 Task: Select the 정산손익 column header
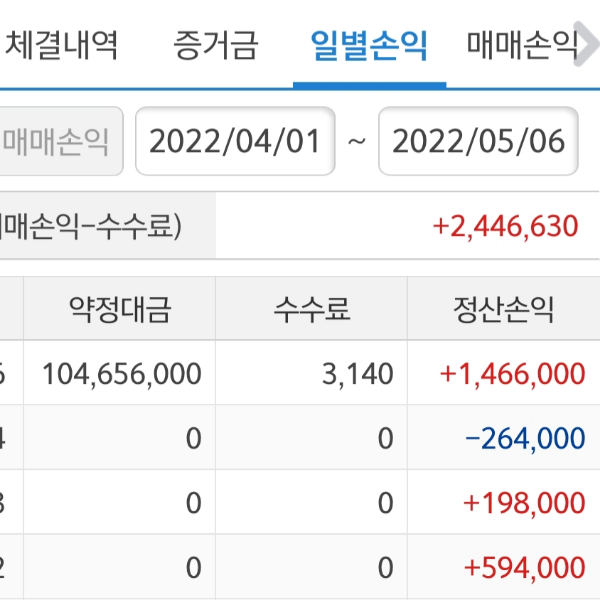(x=503, y=310)
